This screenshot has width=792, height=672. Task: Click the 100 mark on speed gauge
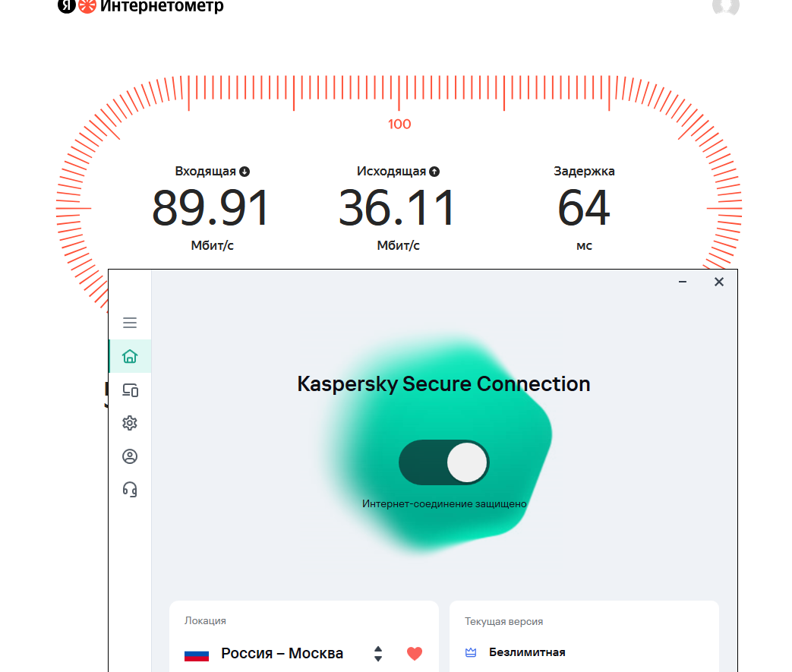tap(399, 124)
